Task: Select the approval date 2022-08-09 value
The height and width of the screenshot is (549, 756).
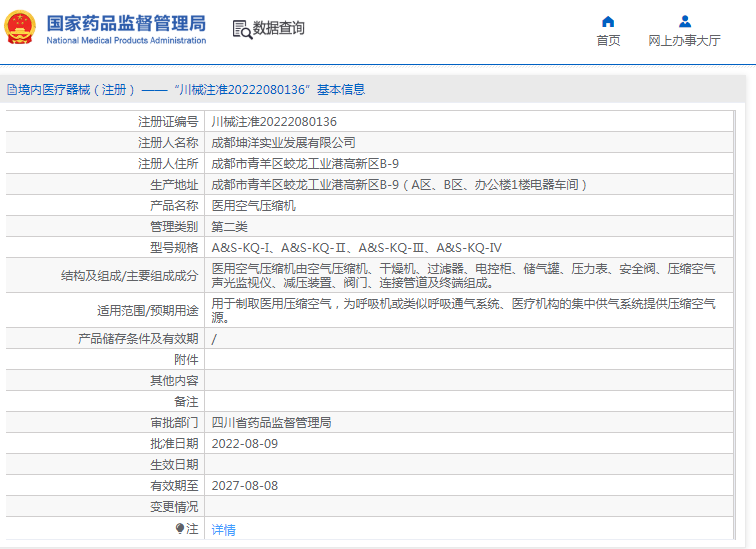Action: (x=245, y=443)
